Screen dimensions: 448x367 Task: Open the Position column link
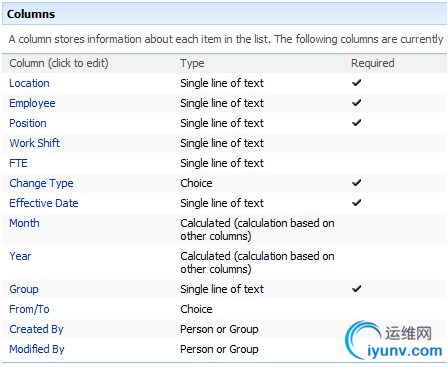(x=28, y=123)
